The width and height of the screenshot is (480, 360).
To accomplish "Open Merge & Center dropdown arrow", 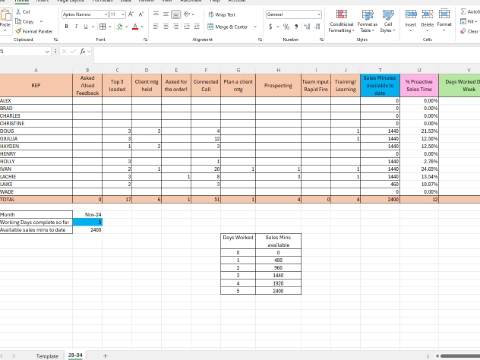I will pos(256,27).
